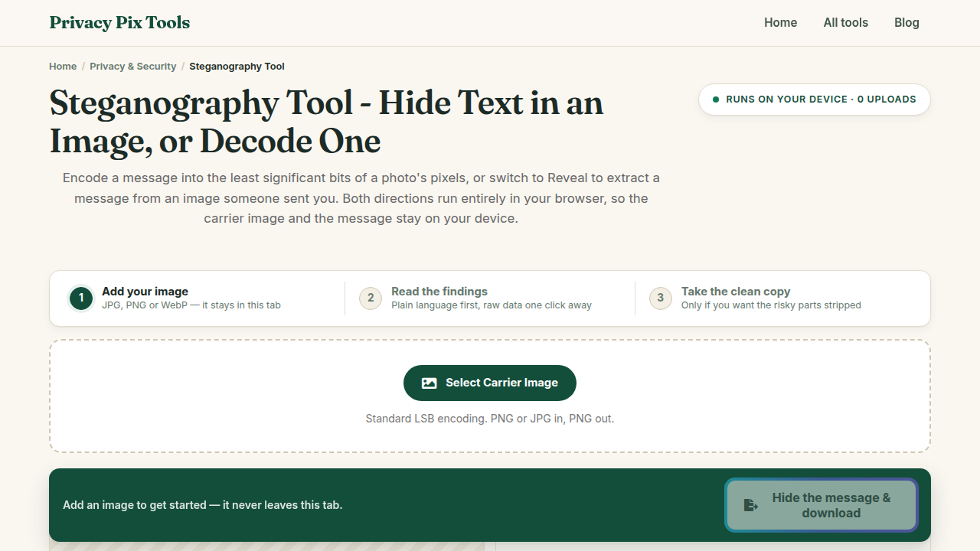The image size is (980, 551).
Task: Select step 3 Take the clean copy
Action: (x=781, y=298)
